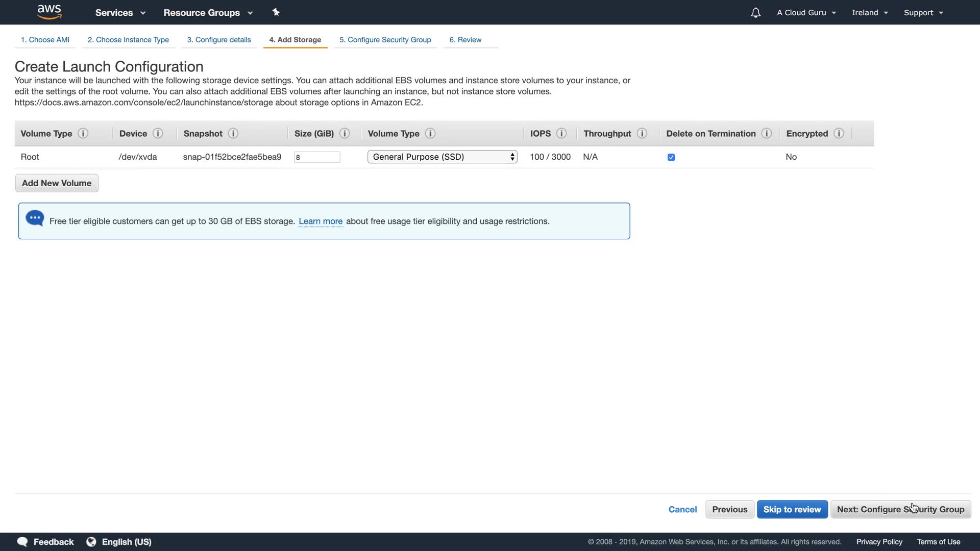Screen dimensions: 980x551
Task: Open the Ireland region selector
Action: point(870,13)
